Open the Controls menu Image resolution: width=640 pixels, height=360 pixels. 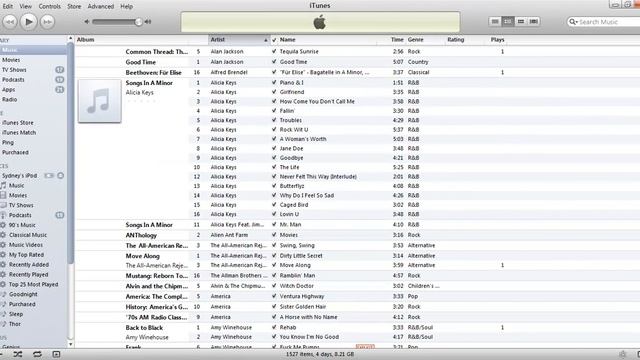click(x=49, y=7)
